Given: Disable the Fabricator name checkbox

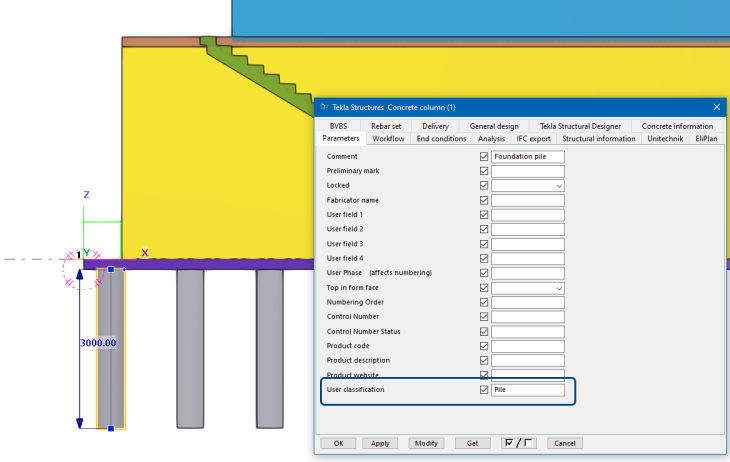Looking at the screenshot, I should pos(484,201).
